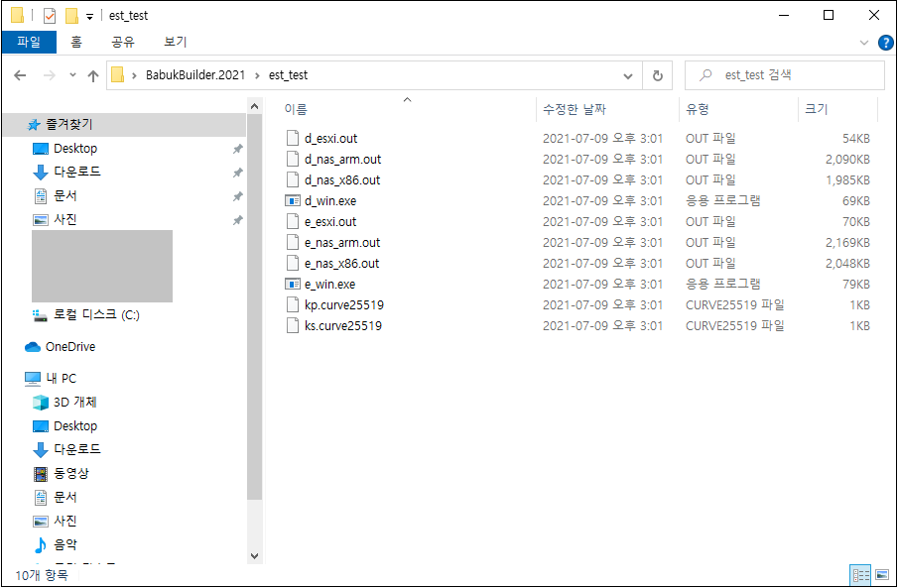Switch to large icons view in status bar
The width and height of the screenshot is (898, 588).
click(882, 574)
